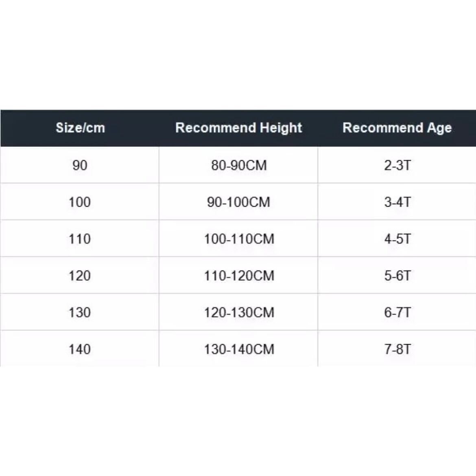The height and width of the screenshot is (476, 476).
Task: Click the 80-90CM height cell
Action: (x=239, y=165)
